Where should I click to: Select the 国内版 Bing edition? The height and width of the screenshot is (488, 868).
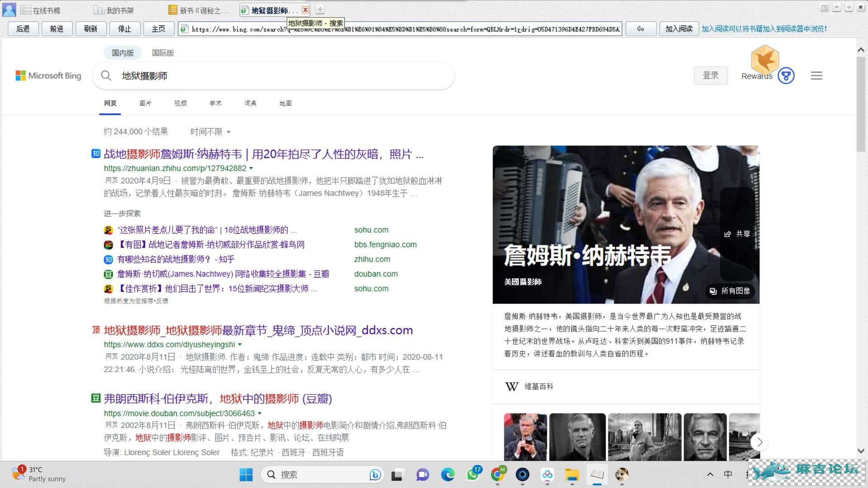tap(123, 53)
